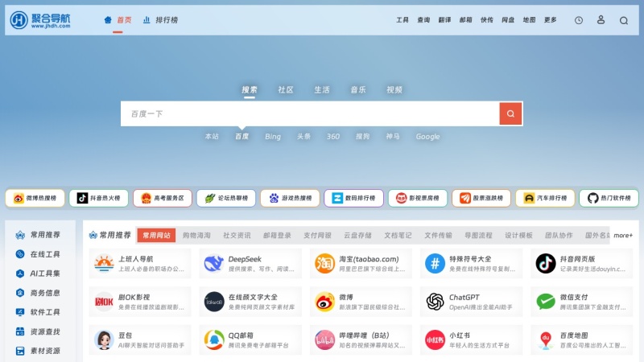Select the 音乐 search category tab

pyautogui.click(x=358, y=90)
